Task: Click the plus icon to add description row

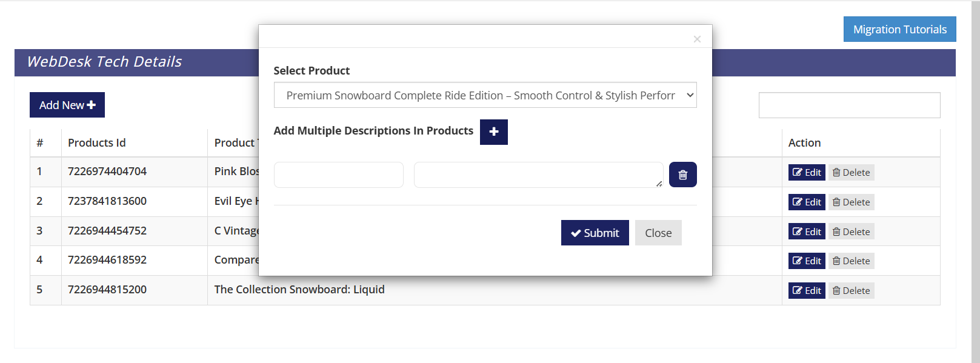Action: pos(493,132)
